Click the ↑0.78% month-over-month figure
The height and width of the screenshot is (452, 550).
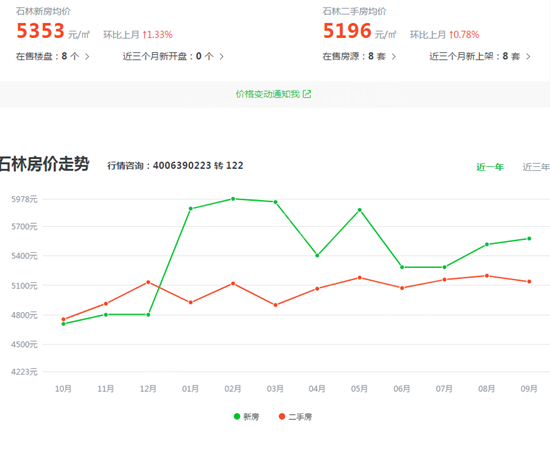coord(464,35)
